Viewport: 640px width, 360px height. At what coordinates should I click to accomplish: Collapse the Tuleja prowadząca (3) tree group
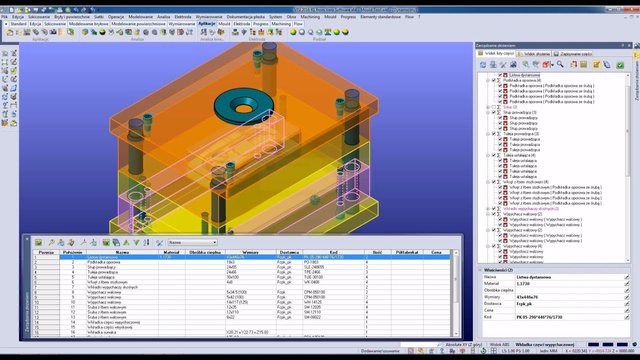coord(488,134)
